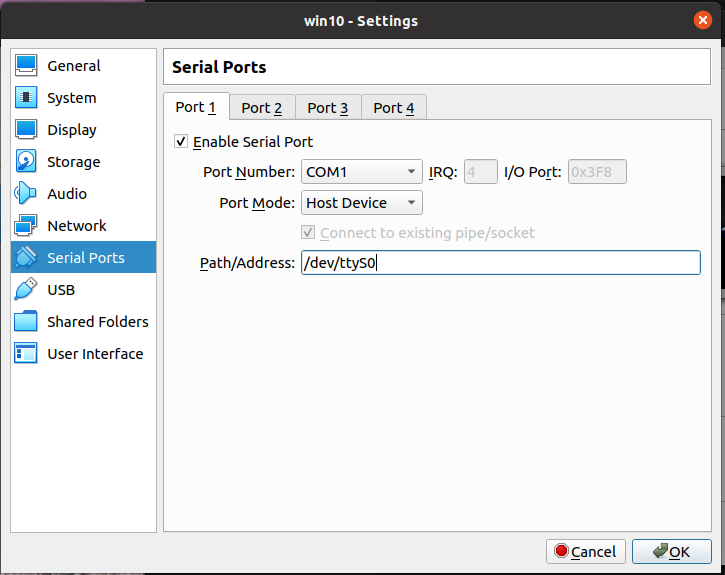
Task: Click the Serial Ports connector icon
Action: tap(26, 257)
